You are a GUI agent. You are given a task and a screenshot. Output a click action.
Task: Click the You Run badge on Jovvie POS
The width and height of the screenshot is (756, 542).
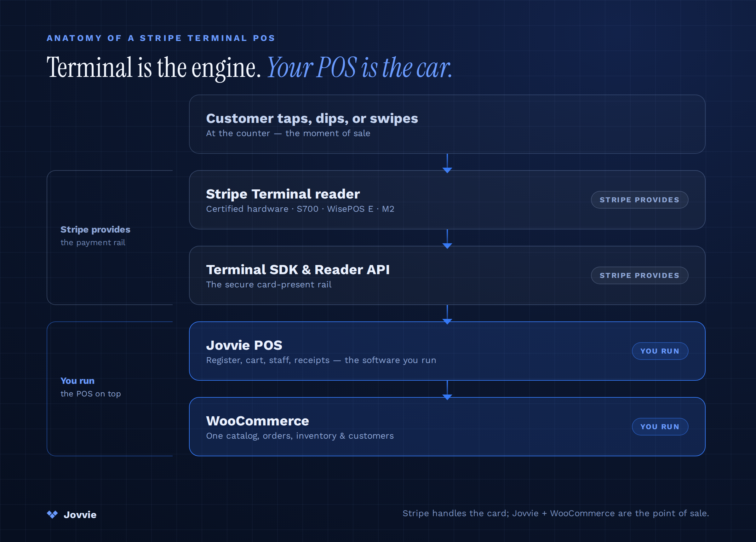pos(660,351)
